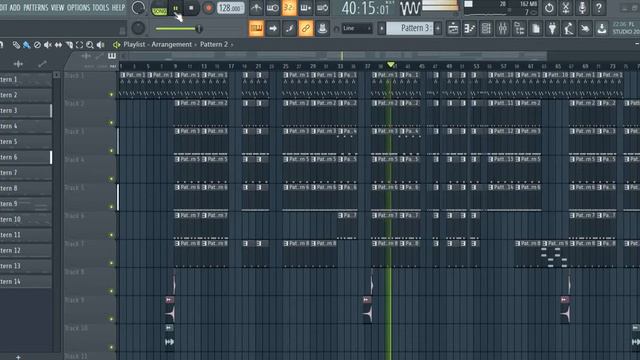
Task: Toggle wait for input before recording
Action: pyautogui.click(x=273, y=8)
